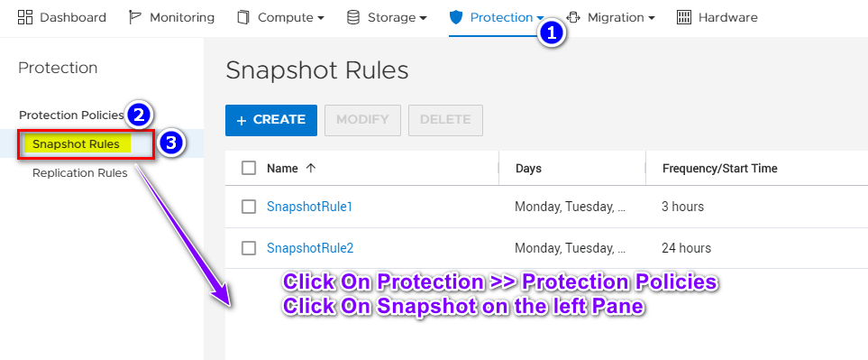Click the Compute pages icon

243,17
